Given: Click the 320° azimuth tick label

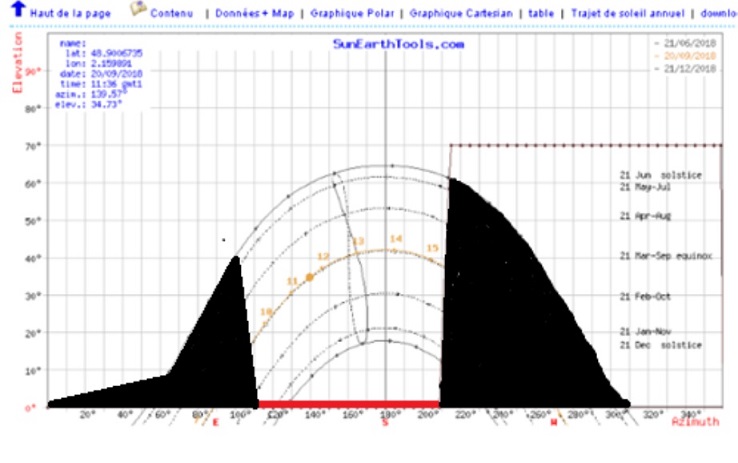Looking at the screenshot, I should coord(653,415).
